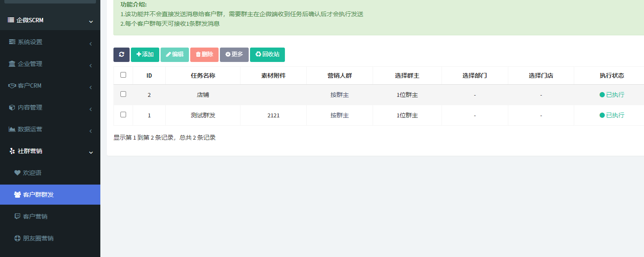Open the 回收站 recycle bin button
Viewport: 644px width, 257px height.
(x=267, y=55)
